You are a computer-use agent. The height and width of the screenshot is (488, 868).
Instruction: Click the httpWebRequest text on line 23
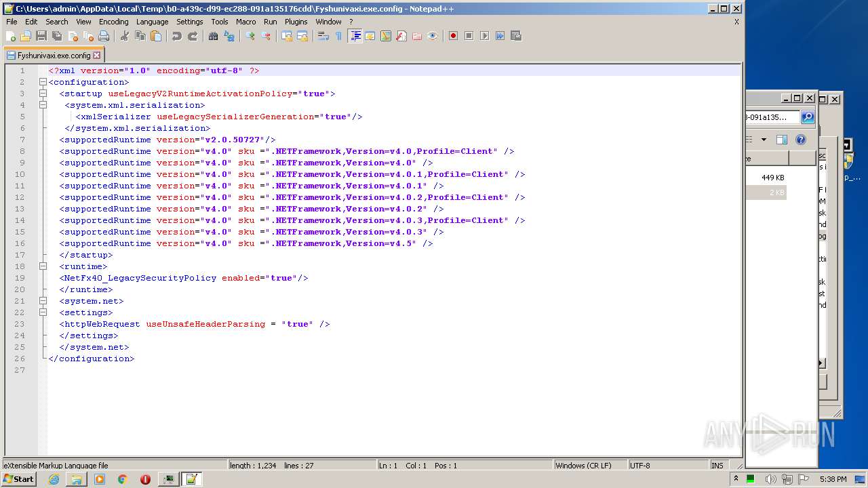point(102,324)
